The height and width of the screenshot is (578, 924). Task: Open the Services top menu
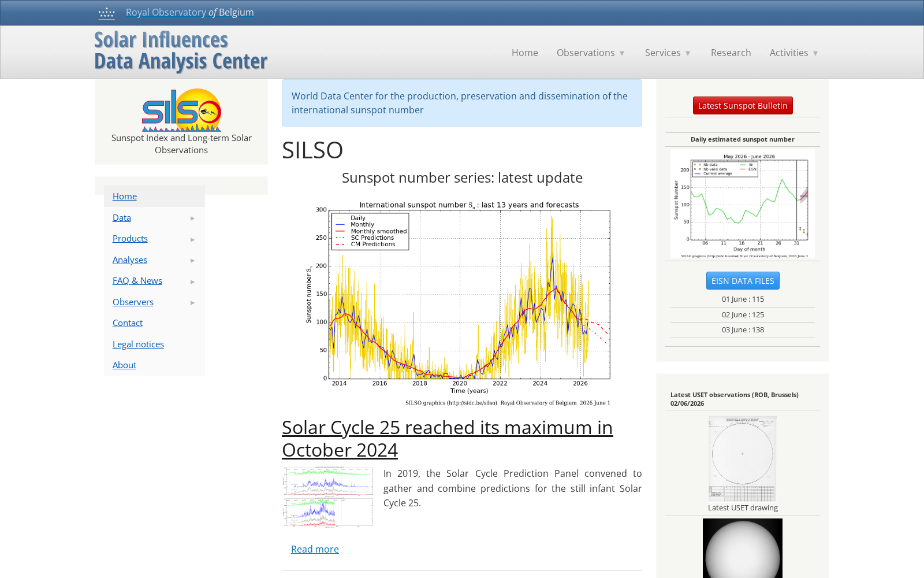(662, 53)
